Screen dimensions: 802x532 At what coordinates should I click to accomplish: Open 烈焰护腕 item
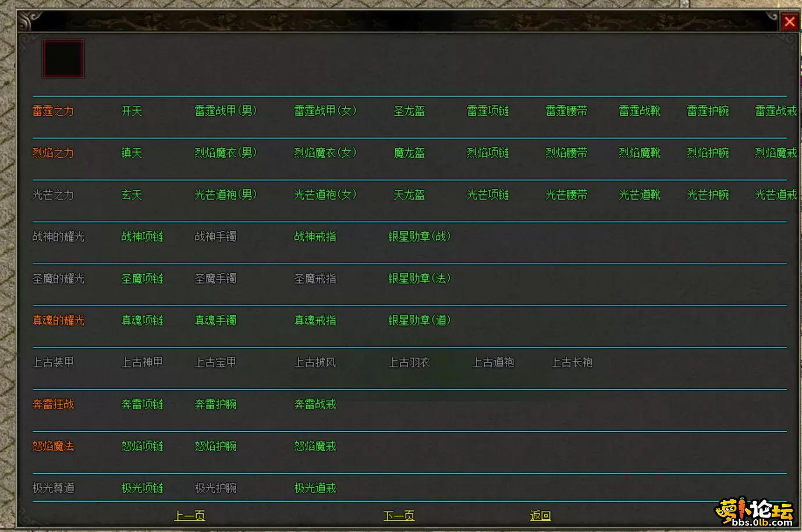point(708,152)
